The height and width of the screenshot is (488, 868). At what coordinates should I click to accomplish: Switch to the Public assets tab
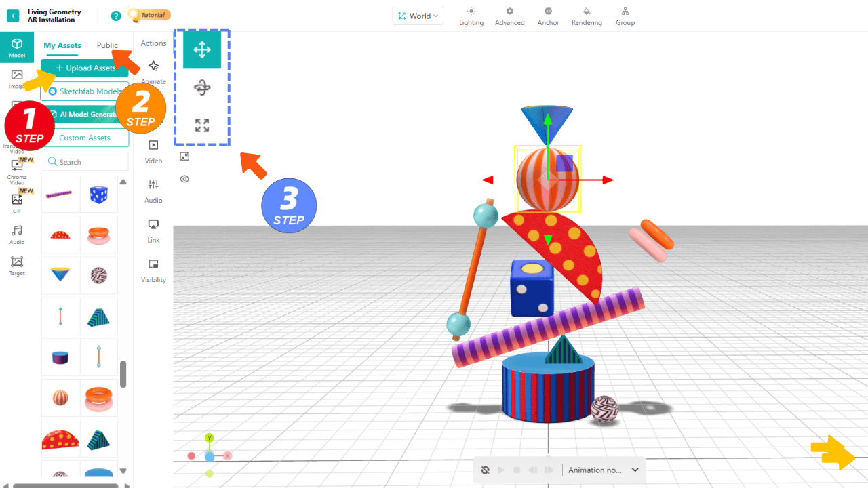pyautogui.click(x=107, y=45)
